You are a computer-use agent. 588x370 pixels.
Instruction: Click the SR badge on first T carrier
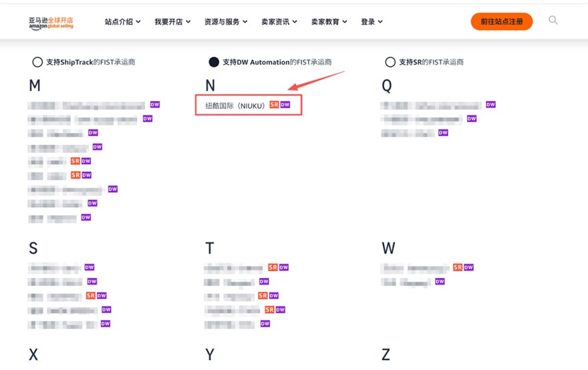tap(273, 267)
